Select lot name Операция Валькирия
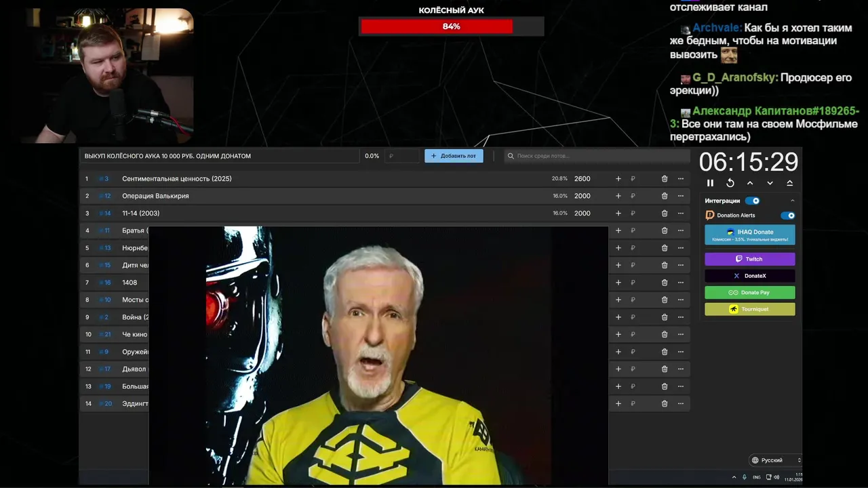 coord(155,196)
